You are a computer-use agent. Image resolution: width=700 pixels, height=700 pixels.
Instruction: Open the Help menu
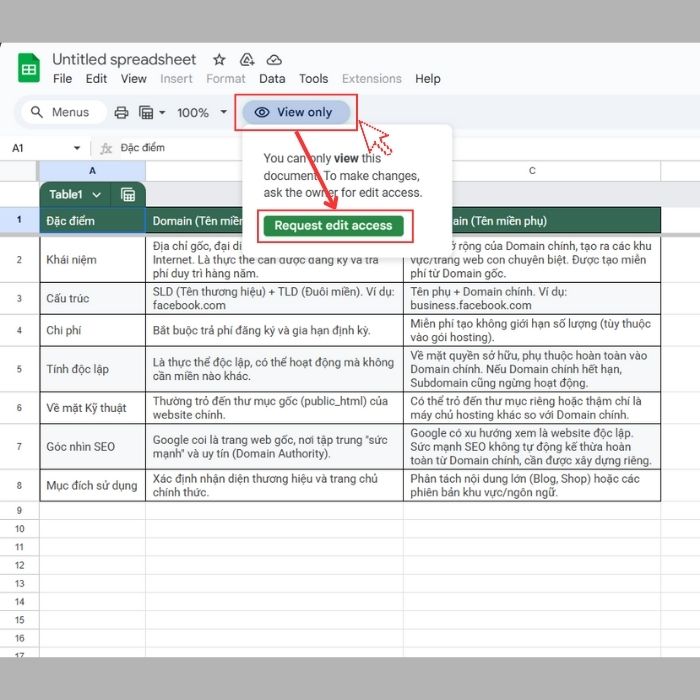(428, 79)
